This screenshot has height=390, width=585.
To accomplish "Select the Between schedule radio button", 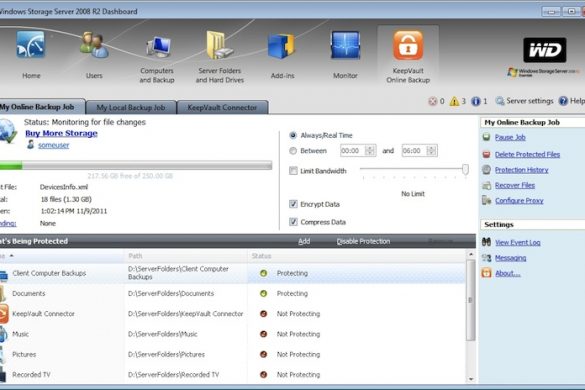I will pos(293,151).
